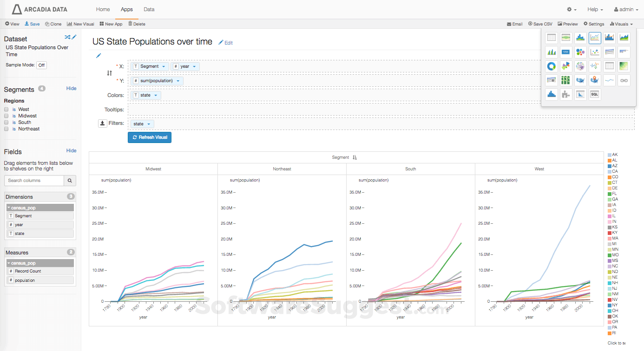The width and height of the screenshot is (644, 351).
Task: Enable the South region segment checkbox
Action: [x=7, y=123]
